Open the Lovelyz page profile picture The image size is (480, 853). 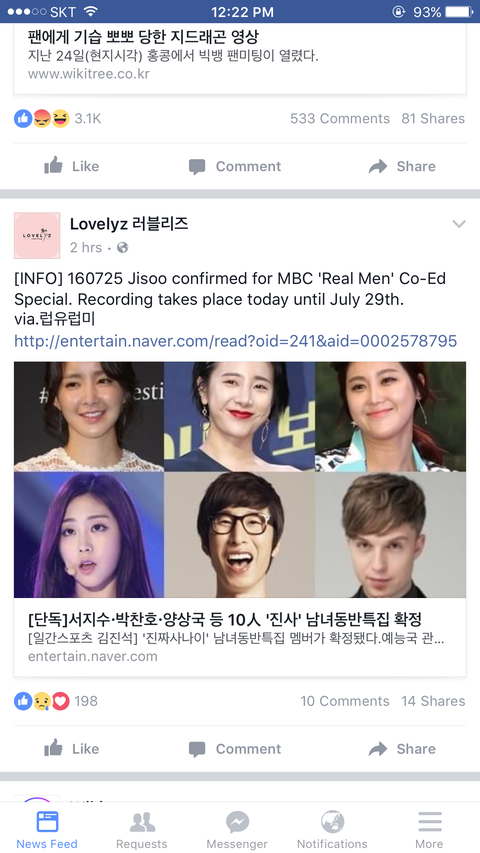pos(37,235)
